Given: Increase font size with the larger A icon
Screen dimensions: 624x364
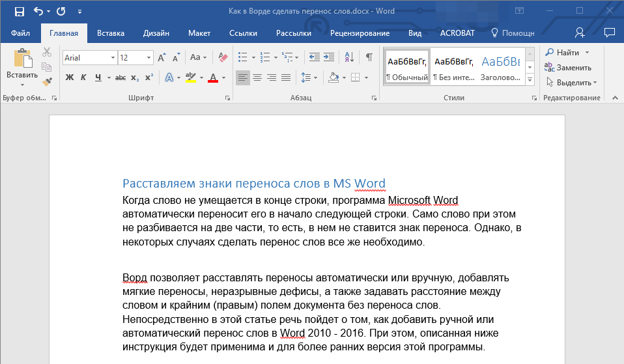Looking at the screenshot, I should point(162,57).
